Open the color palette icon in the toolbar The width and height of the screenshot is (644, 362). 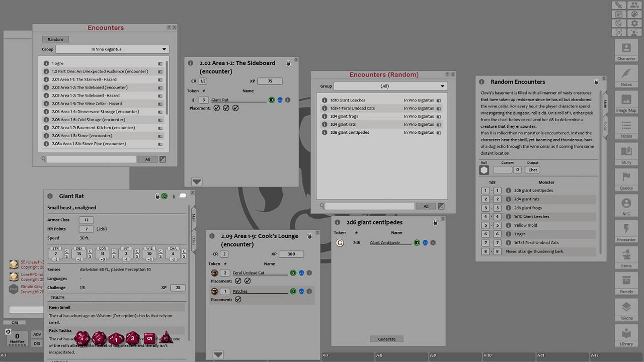(x=634, y=14)
